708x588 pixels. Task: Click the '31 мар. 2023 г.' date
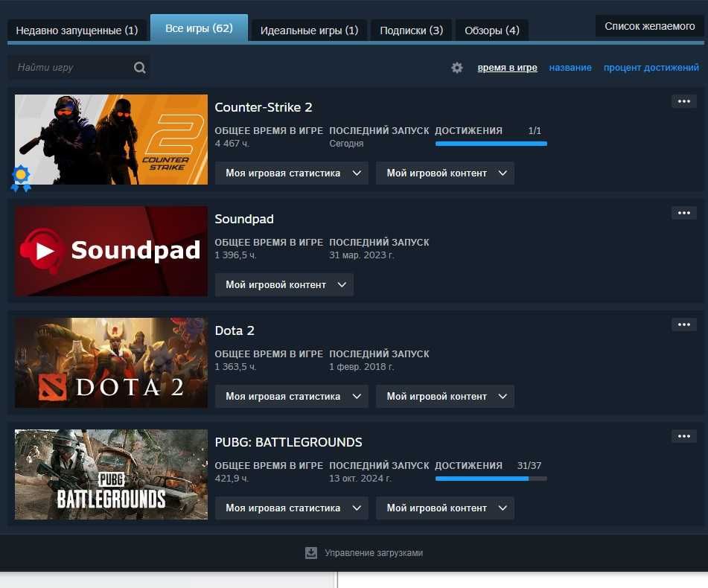click(x=362, y=255)
